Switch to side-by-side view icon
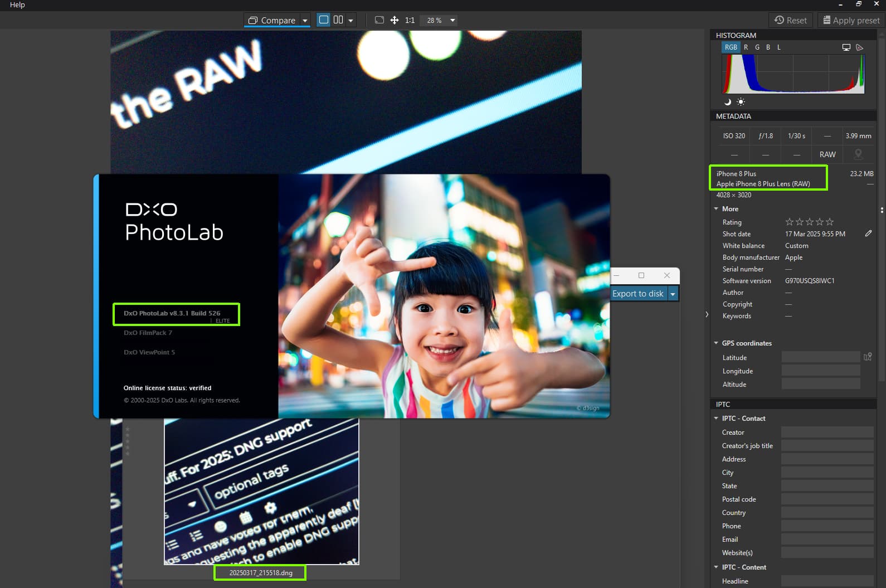This screenshot has width=886, height=588. coord(338,20)
